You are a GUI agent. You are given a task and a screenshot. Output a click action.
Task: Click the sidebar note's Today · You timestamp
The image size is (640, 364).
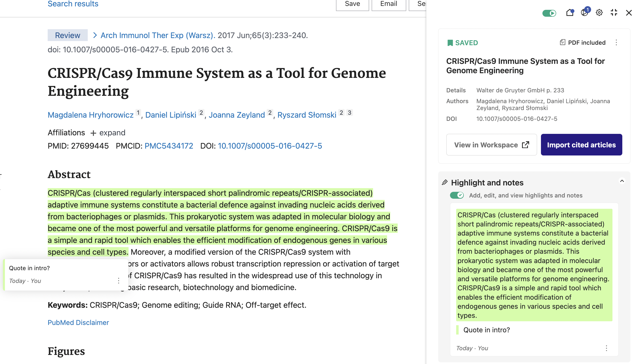(x=472, y=348)
